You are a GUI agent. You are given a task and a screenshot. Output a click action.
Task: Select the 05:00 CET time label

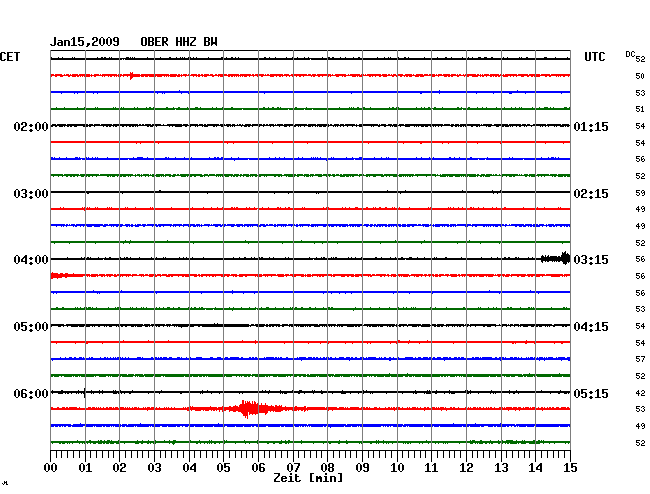31,327
